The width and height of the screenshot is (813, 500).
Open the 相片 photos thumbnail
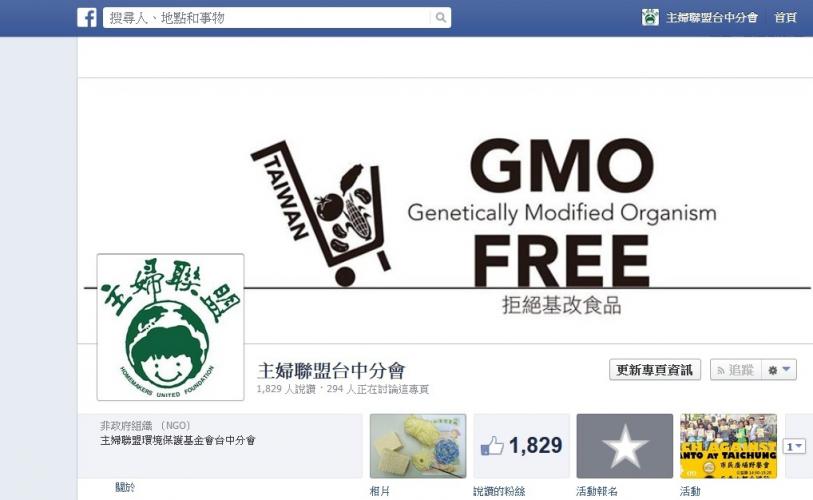coord(418,446)
